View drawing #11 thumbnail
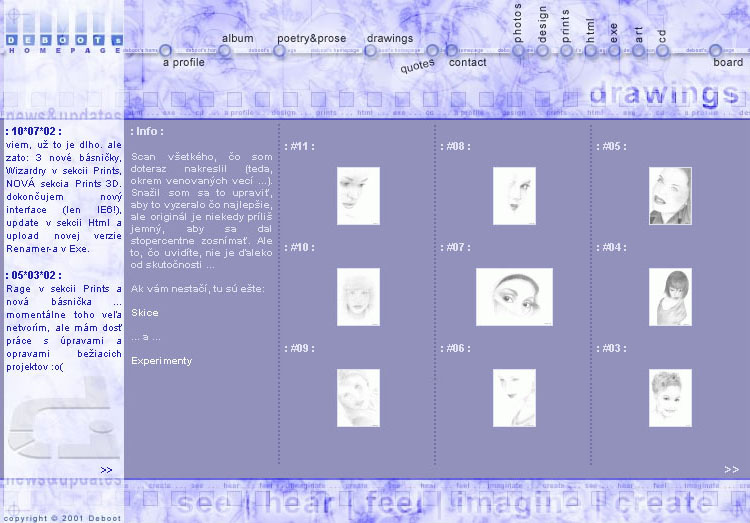Image resolution: width=750 pixels, height=523 pixels. point(358,195)
